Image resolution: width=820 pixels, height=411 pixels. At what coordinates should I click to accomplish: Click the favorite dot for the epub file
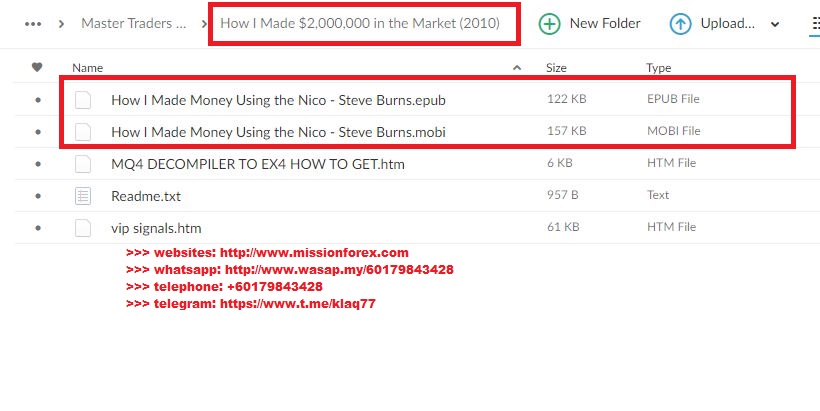(x=38, y=100)
